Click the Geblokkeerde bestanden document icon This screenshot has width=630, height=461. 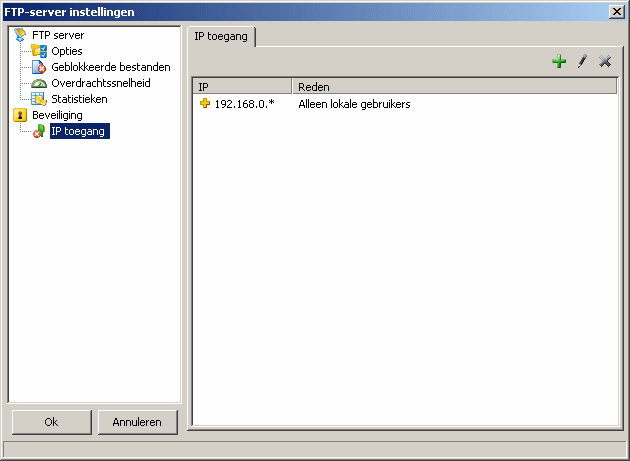point(39,67)
